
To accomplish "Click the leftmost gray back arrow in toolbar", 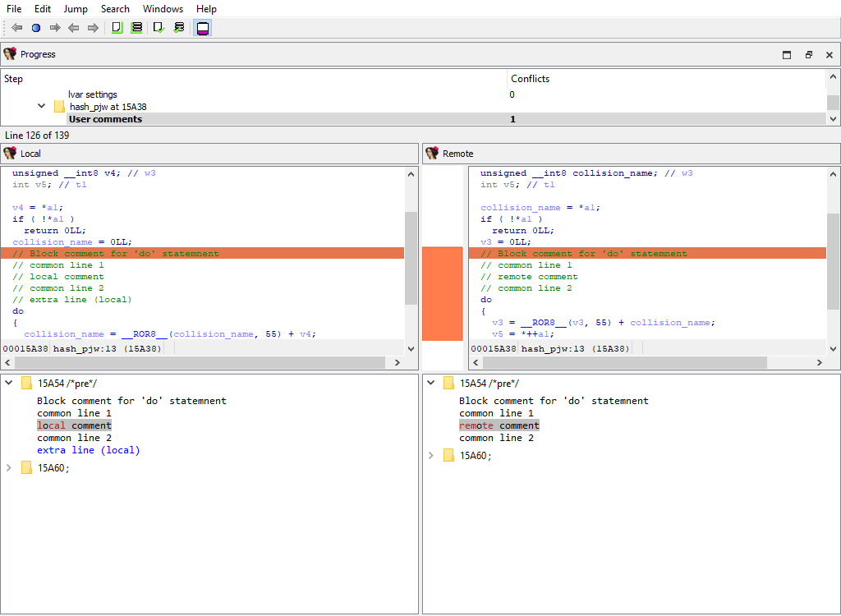I will [16, 28].
